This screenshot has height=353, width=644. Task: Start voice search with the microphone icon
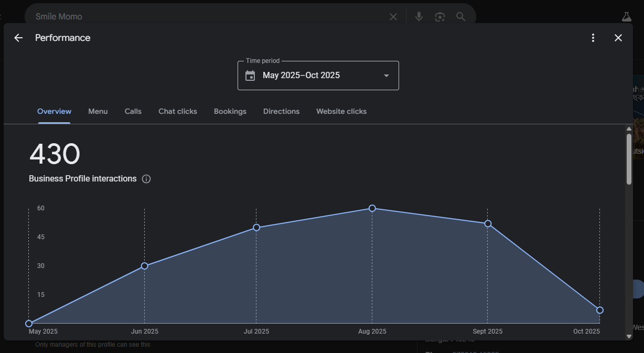[418, 17]
